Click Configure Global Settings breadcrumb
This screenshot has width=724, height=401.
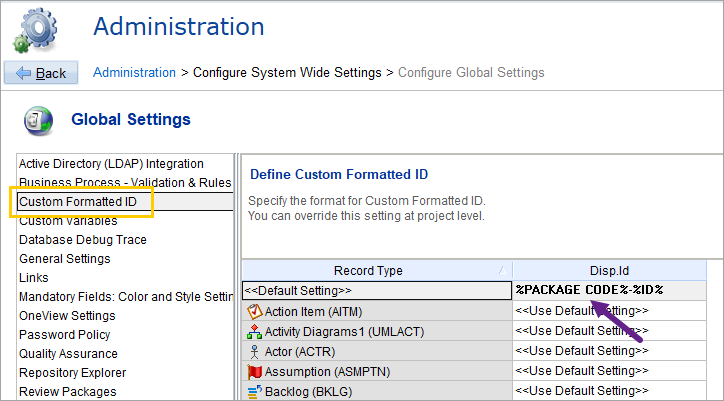tap(471, 73)
